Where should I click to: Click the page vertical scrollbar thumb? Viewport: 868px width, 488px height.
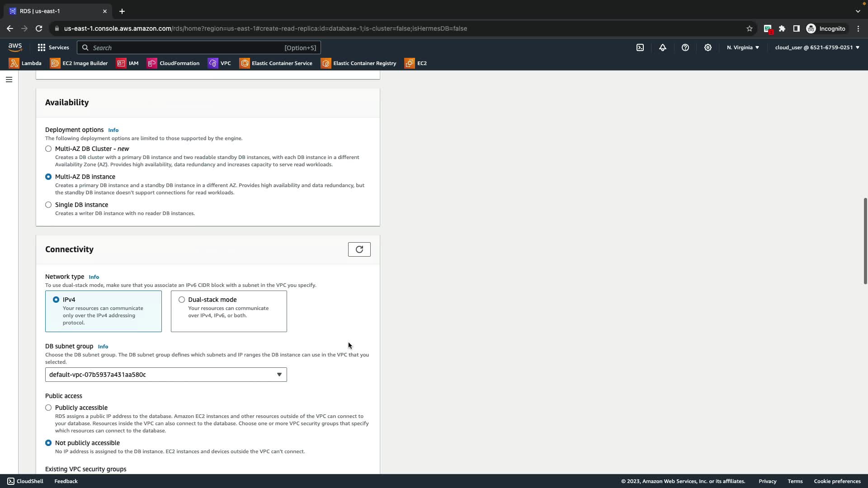865,241
